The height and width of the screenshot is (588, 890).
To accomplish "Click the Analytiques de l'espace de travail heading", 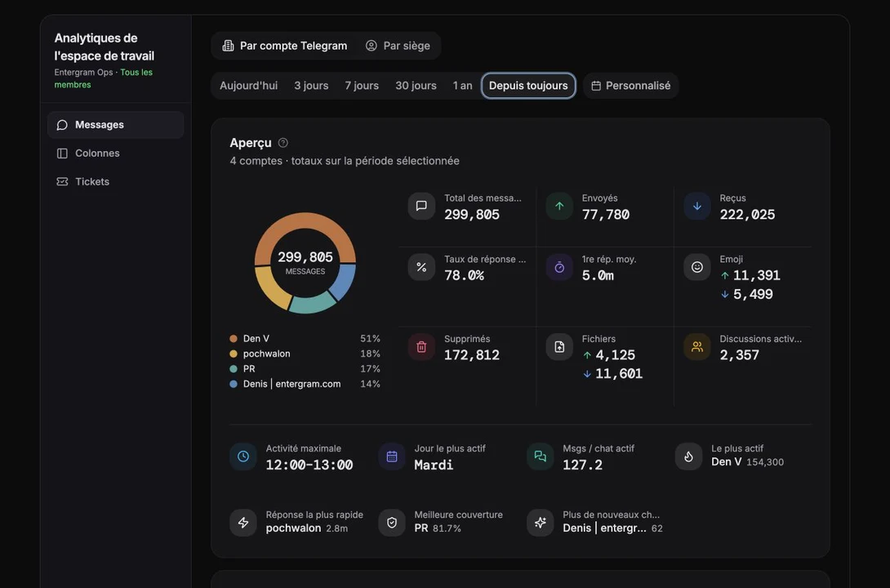I will click(x=105, y=47).
